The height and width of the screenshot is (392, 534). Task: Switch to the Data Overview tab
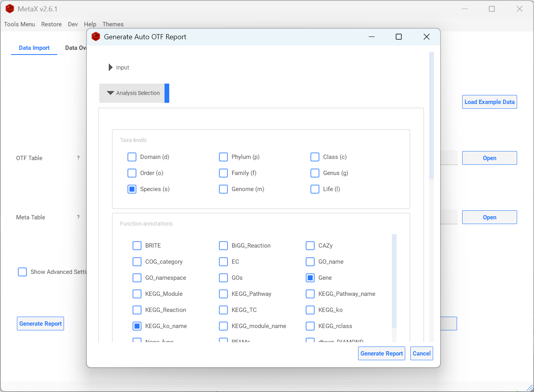point(76,48)
